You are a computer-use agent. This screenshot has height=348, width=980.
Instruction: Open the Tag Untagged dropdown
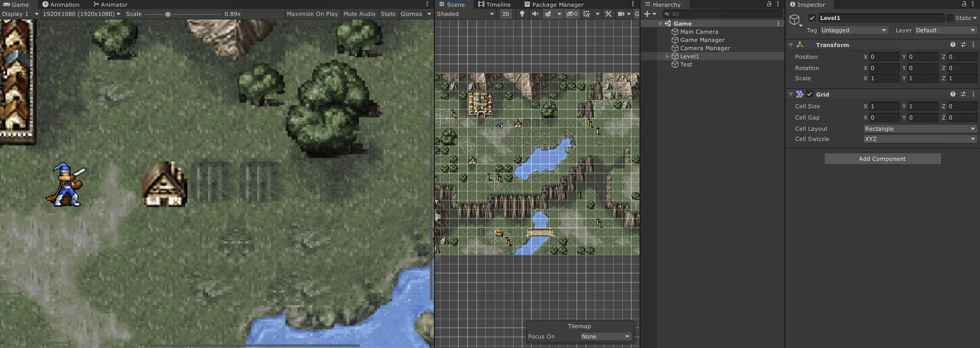coord(854,30)
